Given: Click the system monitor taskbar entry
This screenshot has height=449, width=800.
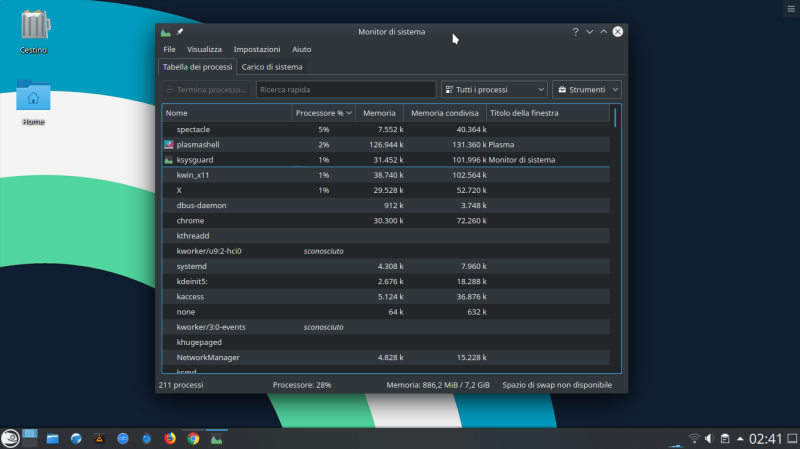Looking at the screenshot, I should (217, 438).
